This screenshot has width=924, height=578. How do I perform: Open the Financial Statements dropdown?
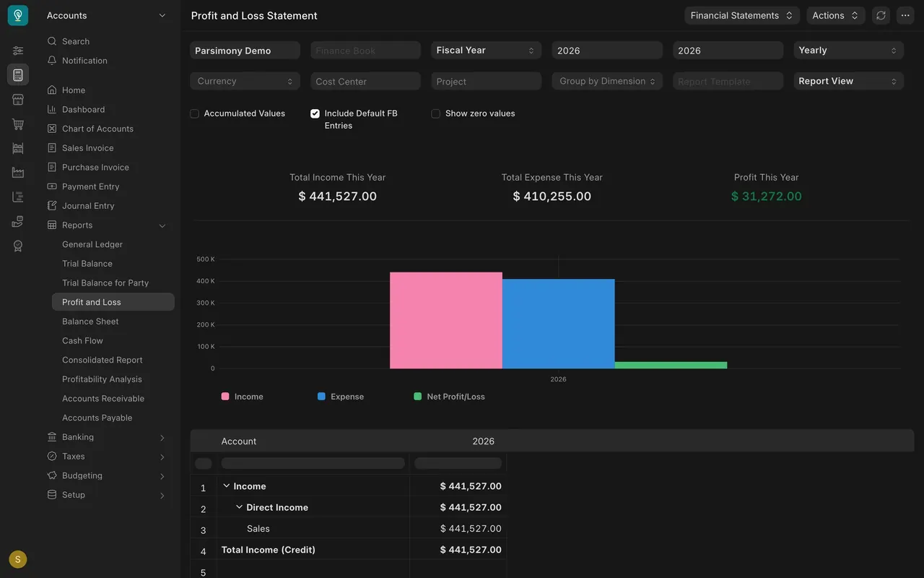[x=741, y=15]
